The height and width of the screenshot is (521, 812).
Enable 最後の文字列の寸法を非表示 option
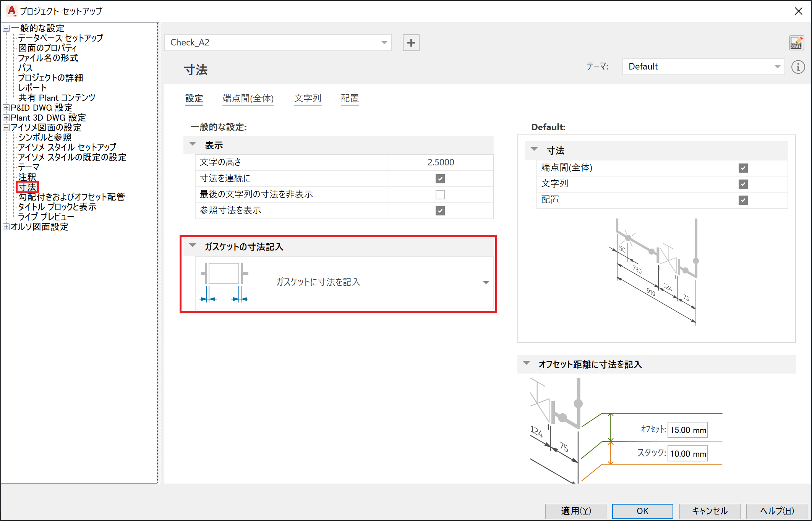point(441,194)
